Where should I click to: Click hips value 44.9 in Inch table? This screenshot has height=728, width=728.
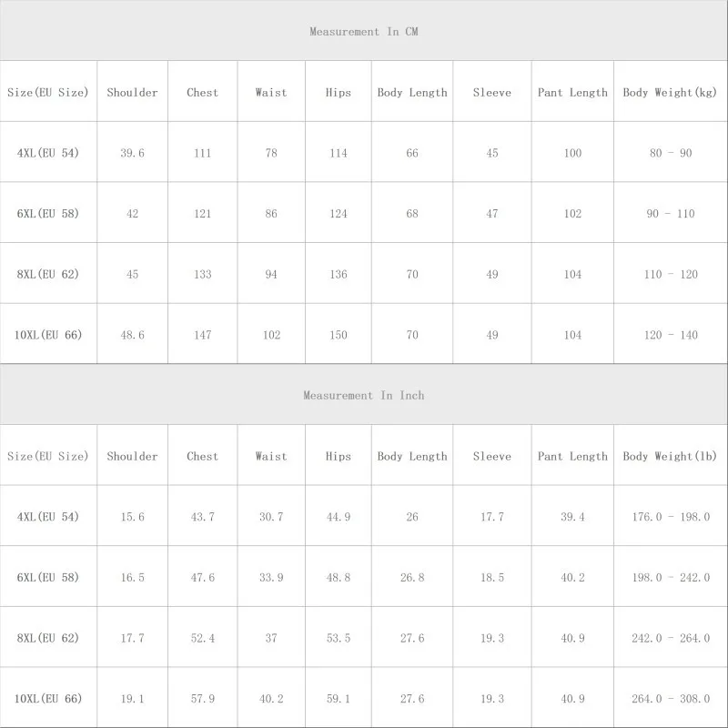[x=339, y=517]
